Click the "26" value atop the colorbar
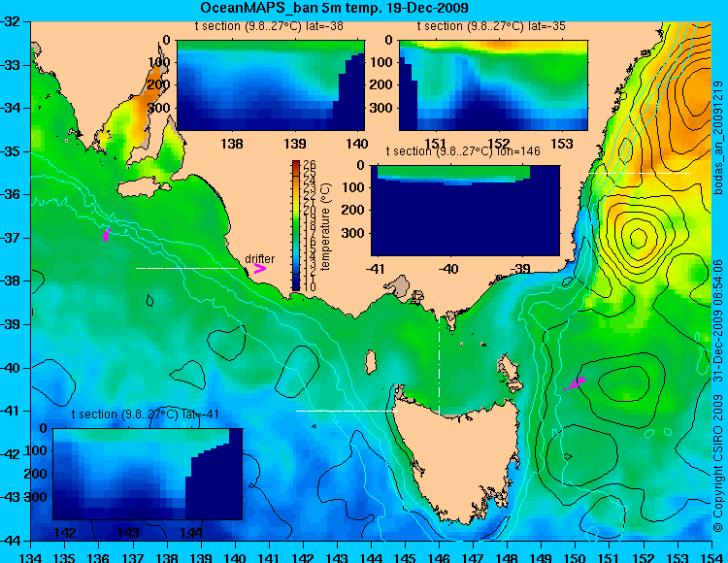 tap(311, 165)
